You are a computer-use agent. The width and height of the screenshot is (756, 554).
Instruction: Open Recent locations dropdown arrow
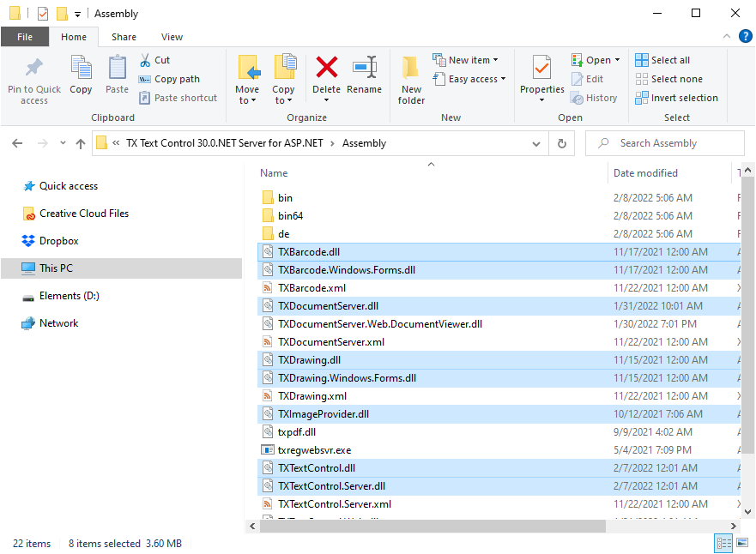point(63,143)
